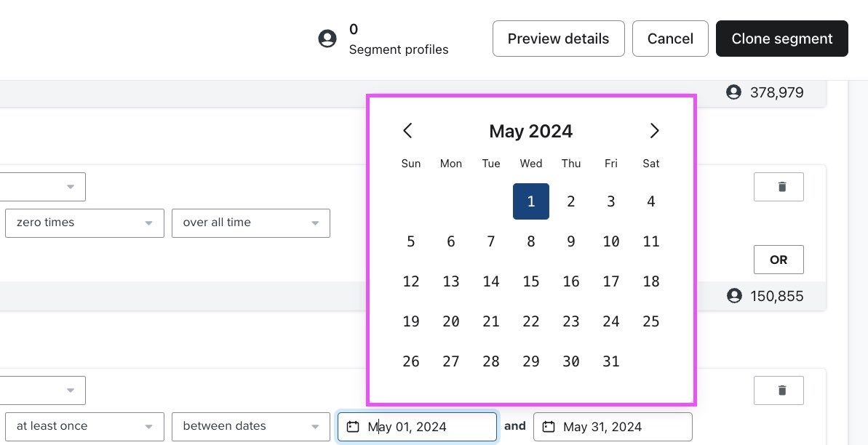Image resolution: width=868 pixels, height=445 pixels.
Task: Open the over all time dropdown
Action: [251, 223]
